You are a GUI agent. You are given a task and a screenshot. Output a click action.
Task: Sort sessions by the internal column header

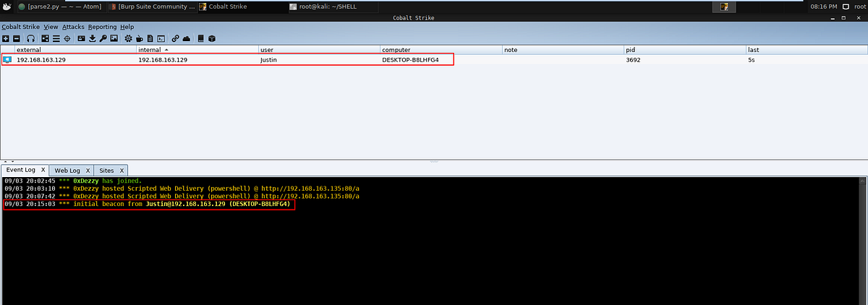click(197, 50)
